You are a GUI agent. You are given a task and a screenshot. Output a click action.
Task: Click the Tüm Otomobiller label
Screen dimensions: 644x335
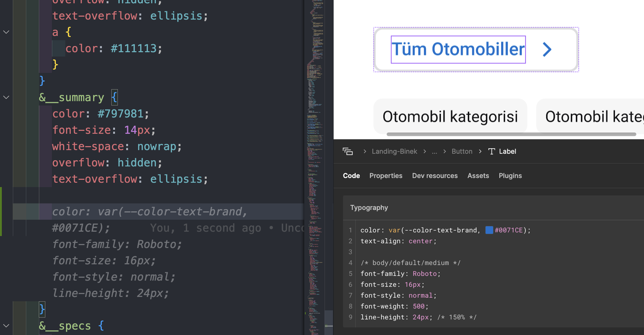tap(458, 49)
